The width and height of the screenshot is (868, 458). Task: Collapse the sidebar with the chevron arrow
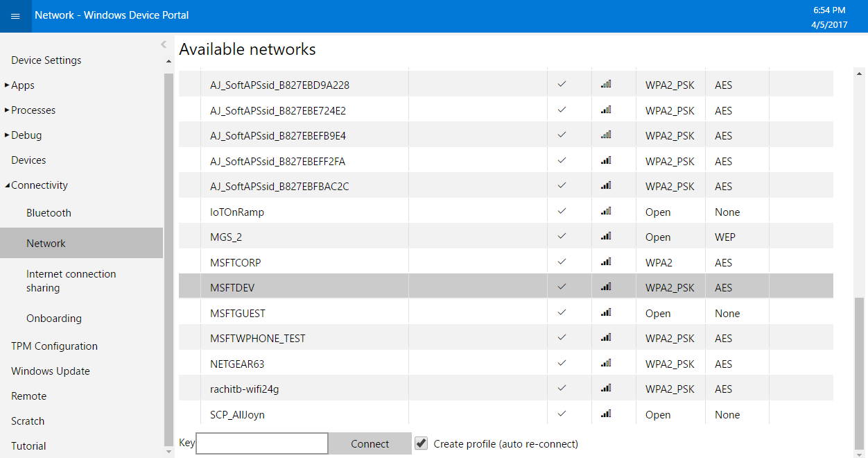164,44
